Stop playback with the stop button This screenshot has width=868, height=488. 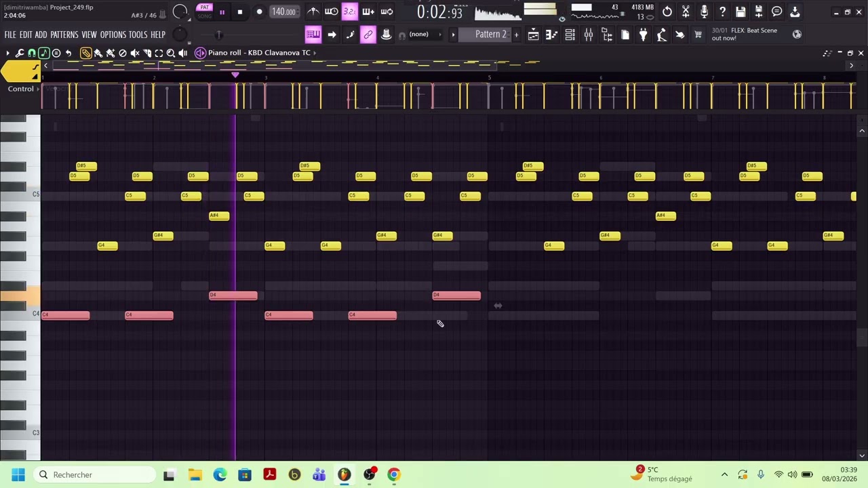(240, 12)
